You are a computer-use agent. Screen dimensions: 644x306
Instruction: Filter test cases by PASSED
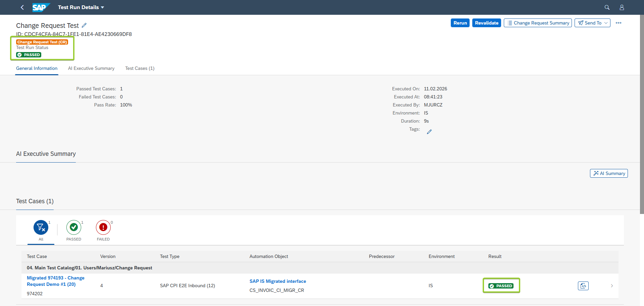(x=74, y=231)
